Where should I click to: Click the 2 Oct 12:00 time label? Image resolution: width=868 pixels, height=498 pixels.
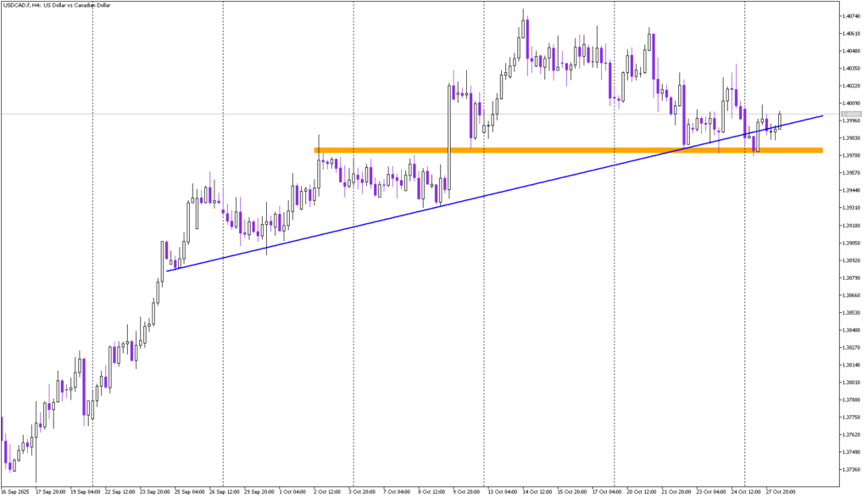327,491
